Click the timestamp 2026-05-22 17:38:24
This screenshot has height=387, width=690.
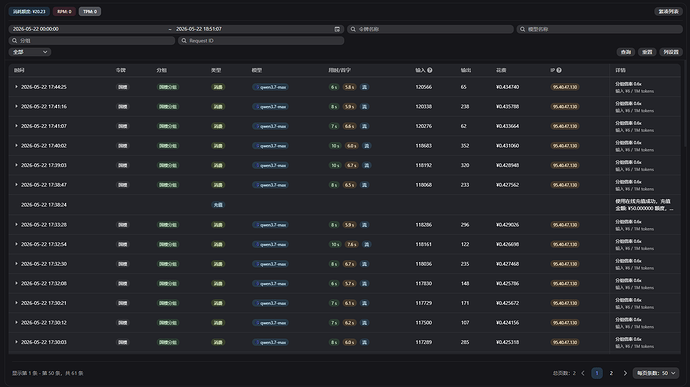point(44,205)
